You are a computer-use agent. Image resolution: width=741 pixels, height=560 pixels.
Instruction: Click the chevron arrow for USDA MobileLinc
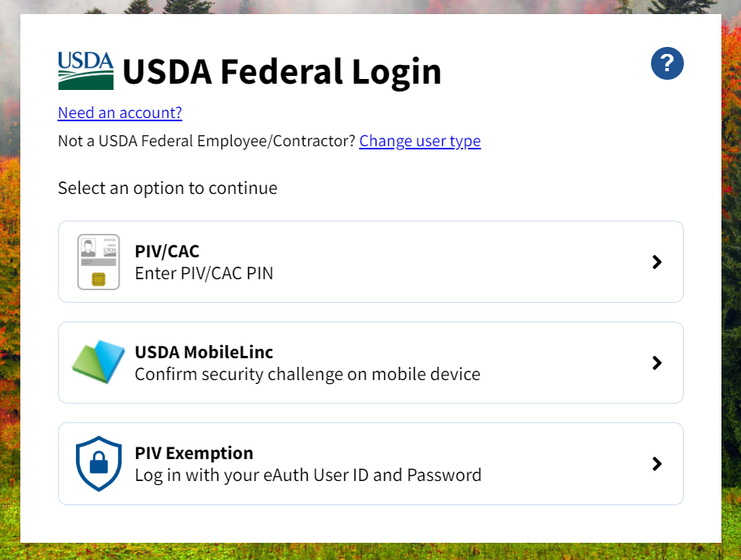pos(657,363)
